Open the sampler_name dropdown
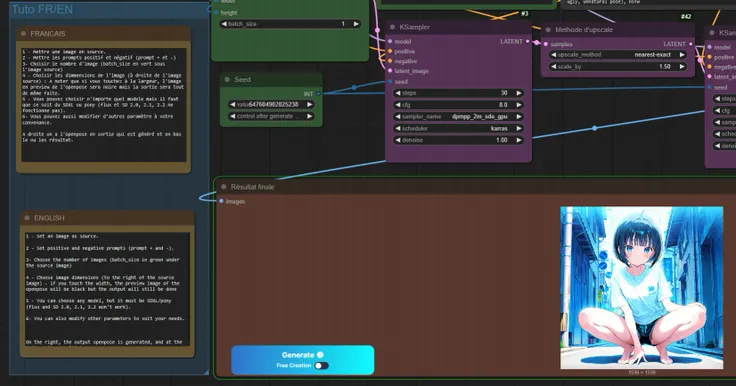736x386 pixels. coord(458,116)
